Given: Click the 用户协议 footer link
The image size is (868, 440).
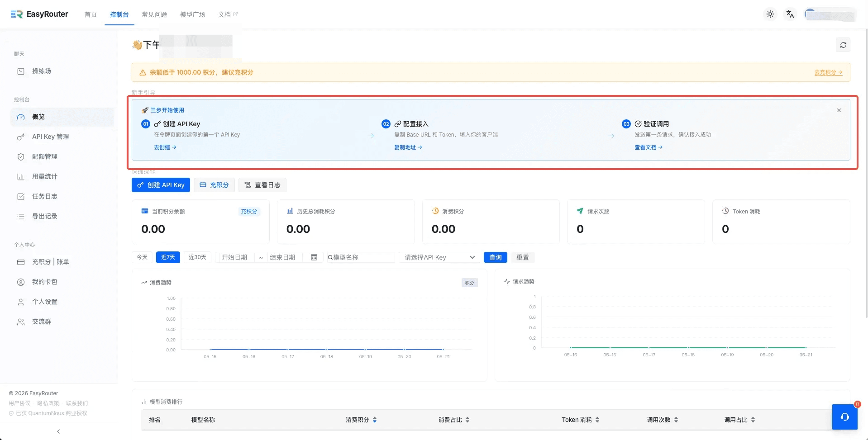Looking at the screenshot, I should [19, 403].
